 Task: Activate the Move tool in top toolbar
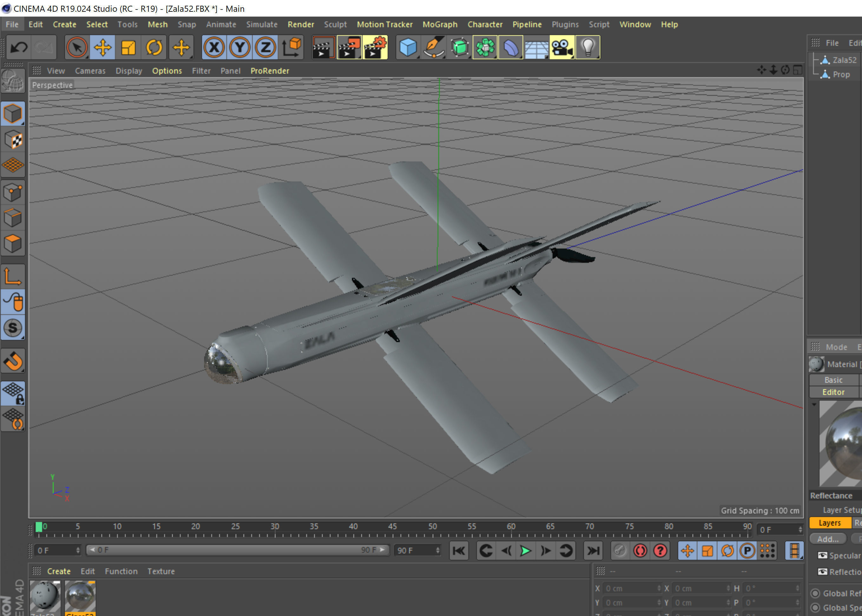[102, 47]
